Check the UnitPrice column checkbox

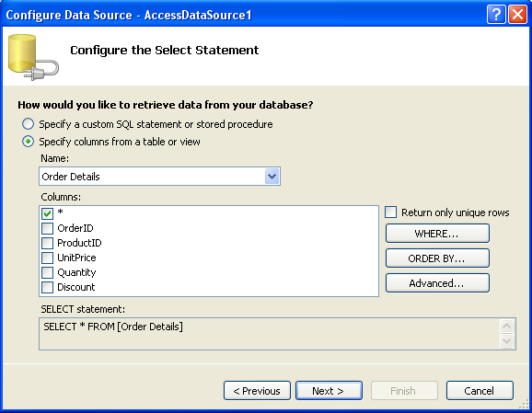[x=48, y=258]
